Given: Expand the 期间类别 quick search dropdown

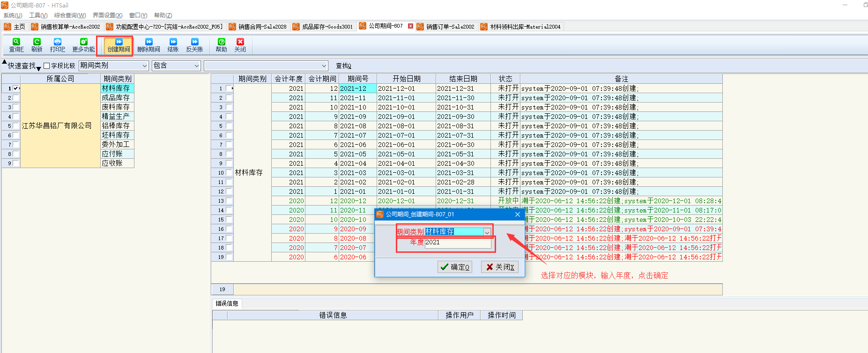Looking at the screenshot, I should [x=144, y=66].
